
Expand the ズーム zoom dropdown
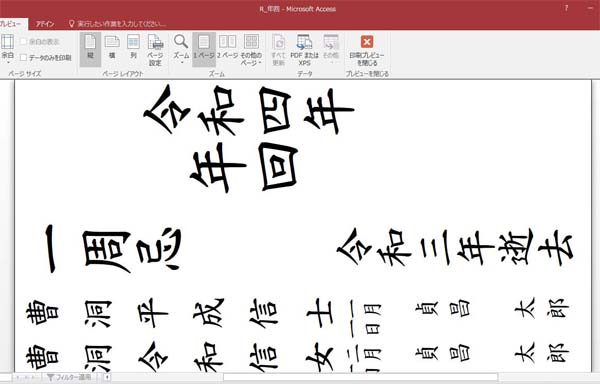(x=181, y=49)
